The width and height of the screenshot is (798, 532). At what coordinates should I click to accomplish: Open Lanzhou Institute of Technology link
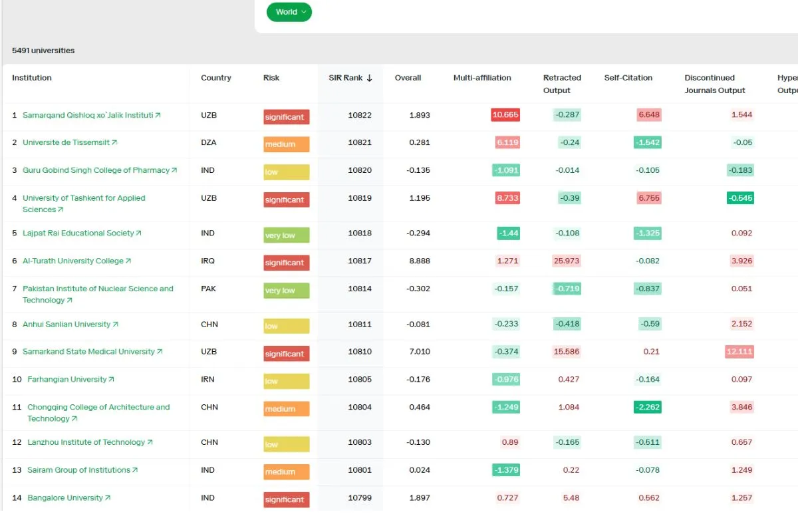click(x=86, y=442)
